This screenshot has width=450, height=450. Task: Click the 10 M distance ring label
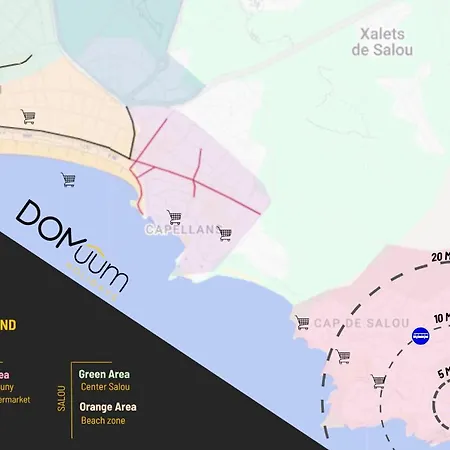coord(442,318)
